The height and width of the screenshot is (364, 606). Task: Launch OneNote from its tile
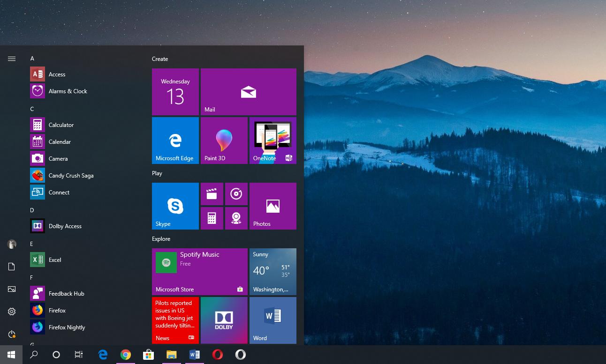click(x=273, y=140)
